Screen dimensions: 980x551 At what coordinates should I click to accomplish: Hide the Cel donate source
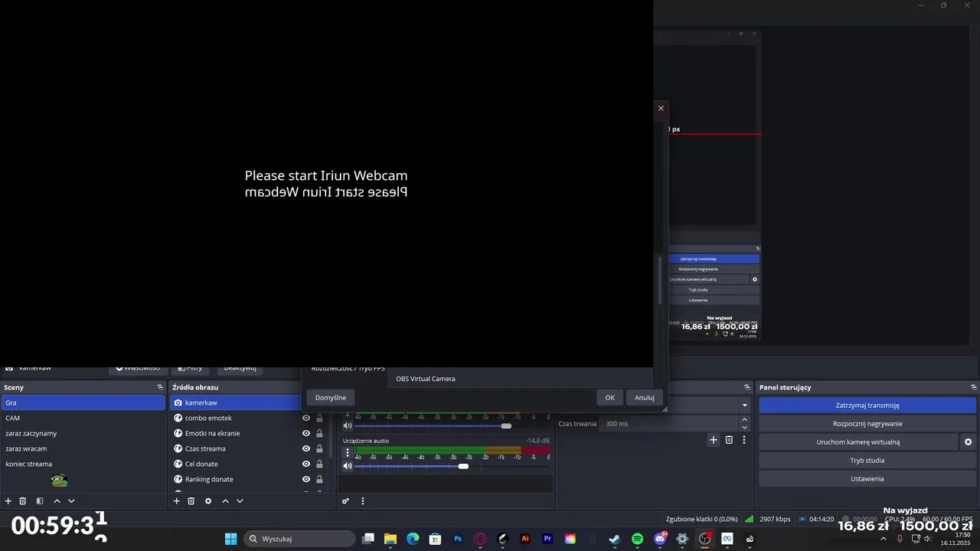click(306, 464)
